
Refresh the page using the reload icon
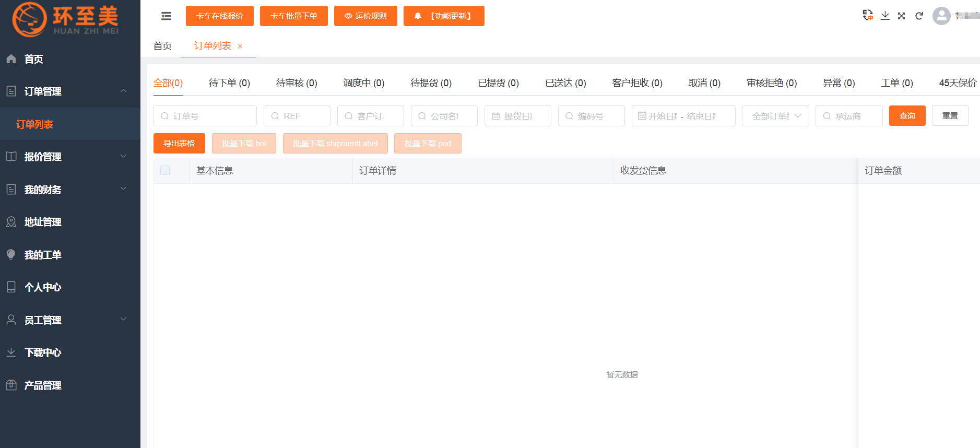point(919,16)
